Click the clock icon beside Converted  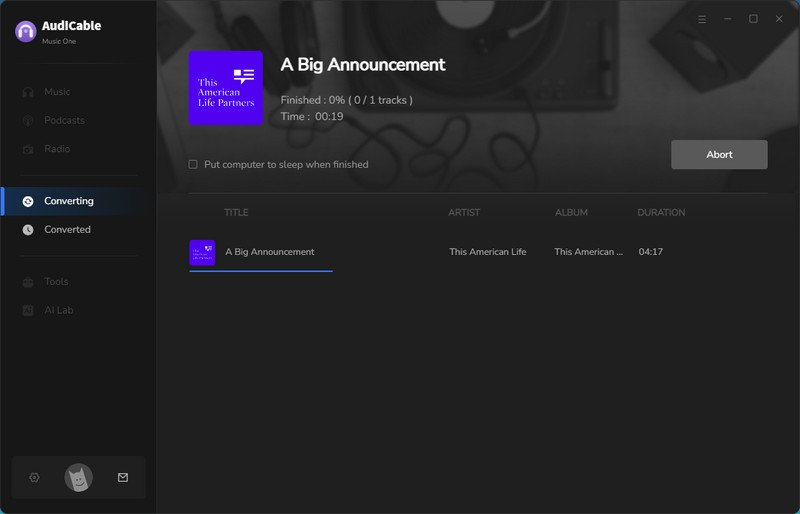(x=28, y=230)
